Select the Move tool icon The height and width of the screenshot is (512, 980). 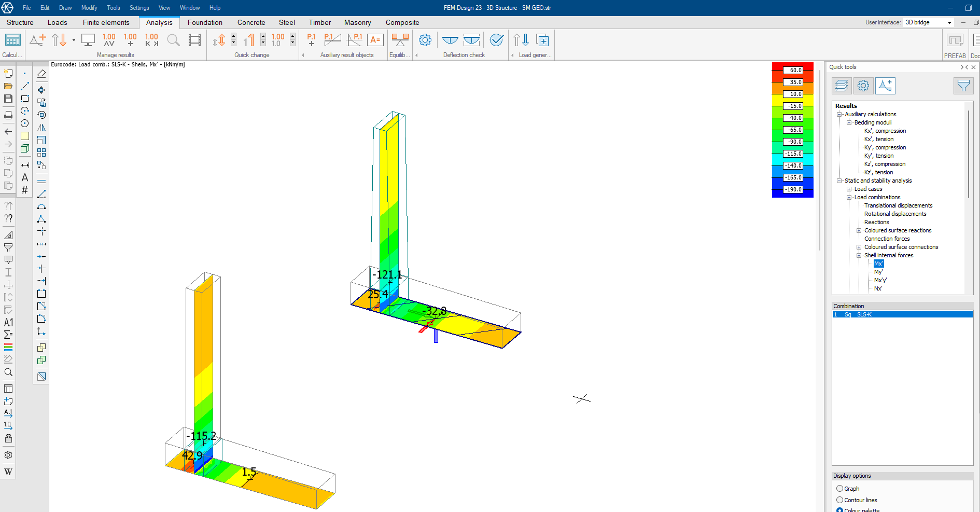pyautogui.click(x=41, y=90)
